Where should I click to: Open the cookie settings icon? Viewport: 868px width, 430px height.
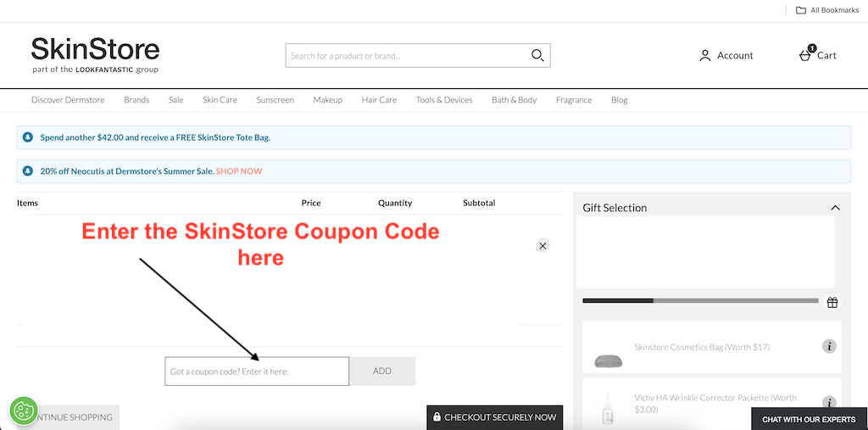tap(23, 410)
